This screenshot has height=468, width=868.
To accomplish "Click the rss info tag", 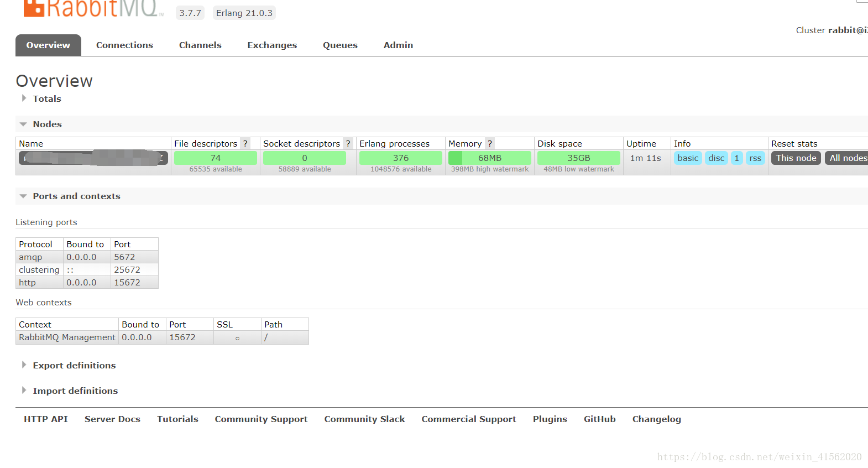I will pos(755,158).
